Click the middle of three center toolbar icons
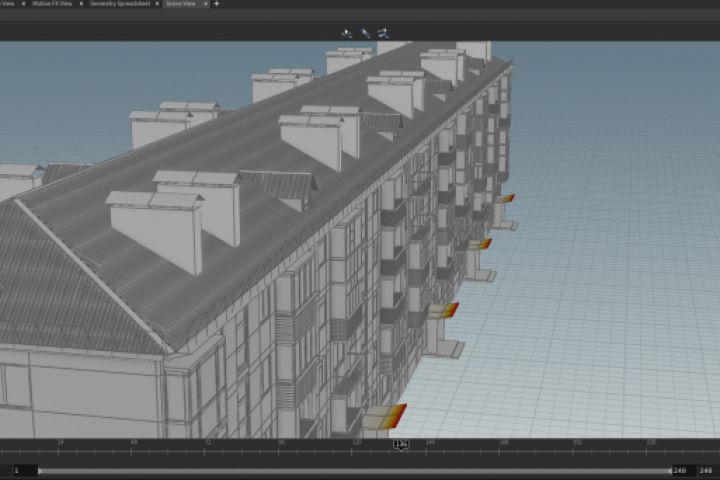Image resolution: width=720 pixels, height=480 pixels. pyautogui.click(x=365, y=33)
